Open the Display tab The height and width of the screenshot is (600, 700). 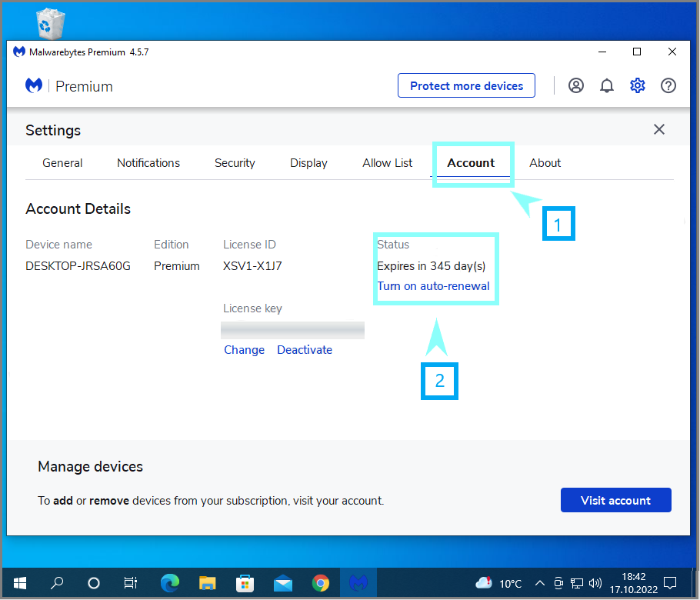pos(308,163)
